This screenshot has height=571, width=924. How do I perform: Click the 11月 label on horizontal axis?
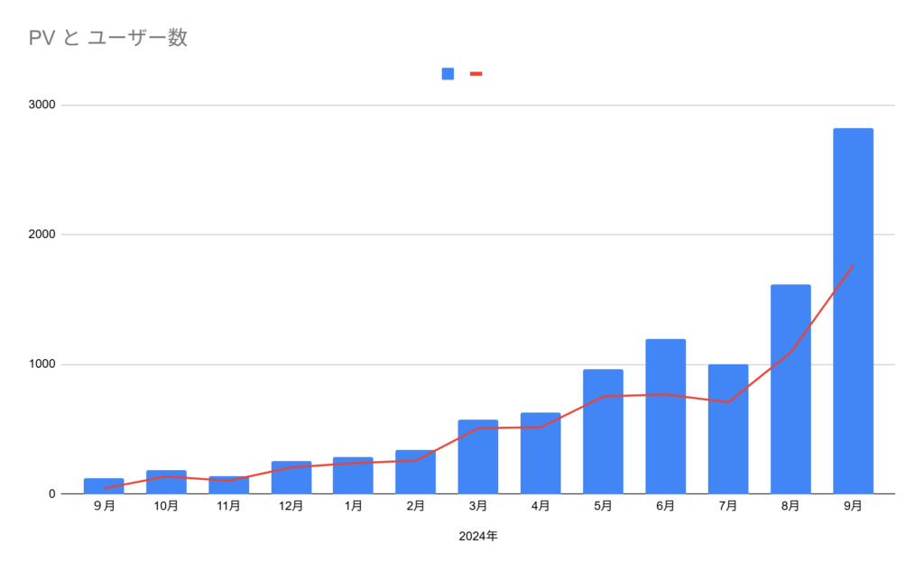pos(228,507)
